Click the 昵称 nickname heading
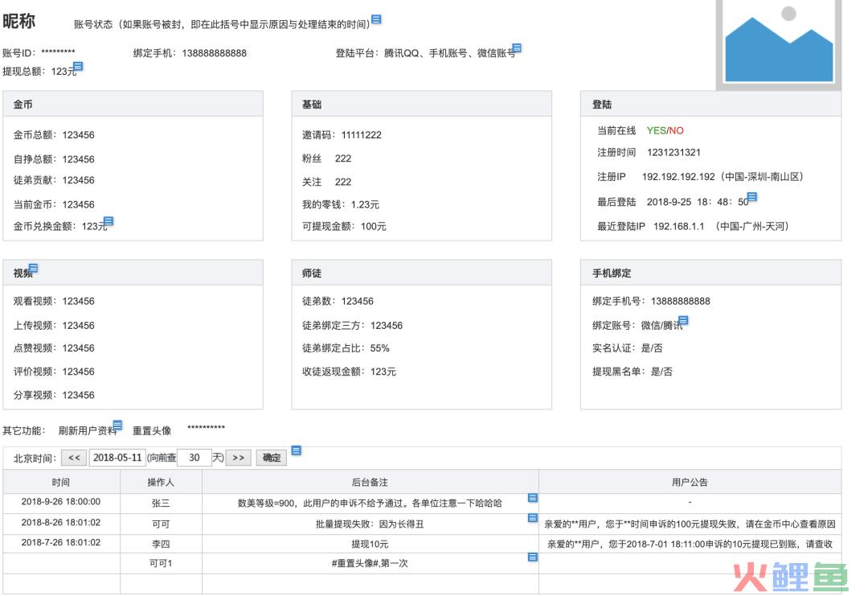Image resolution: width=868 pixels, height=596 pixels. click(x=18, y=21)
